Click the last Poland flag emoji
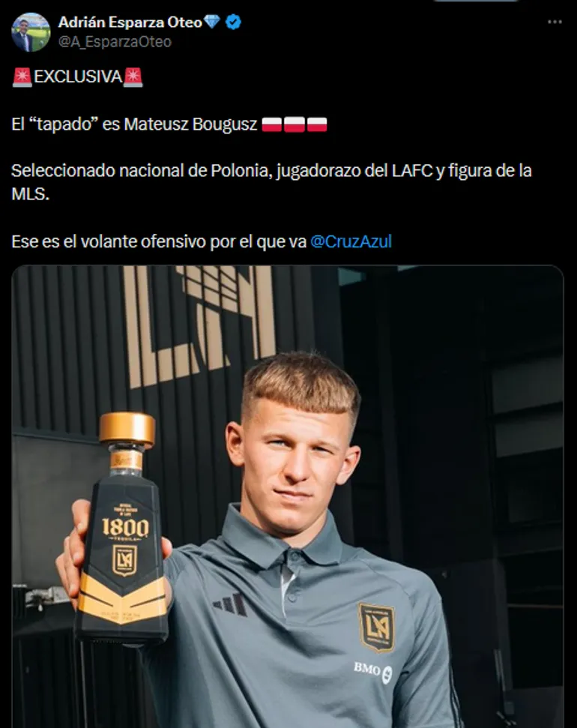The height and width of the screenshot is (728, 577). tap(317, 124)
